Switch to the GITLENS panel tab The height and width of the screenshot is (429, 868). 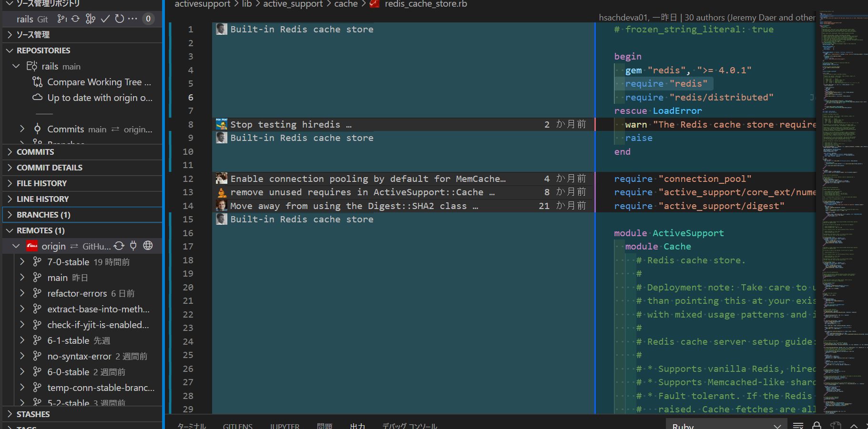pyautogui.click(x=237, y=426)
